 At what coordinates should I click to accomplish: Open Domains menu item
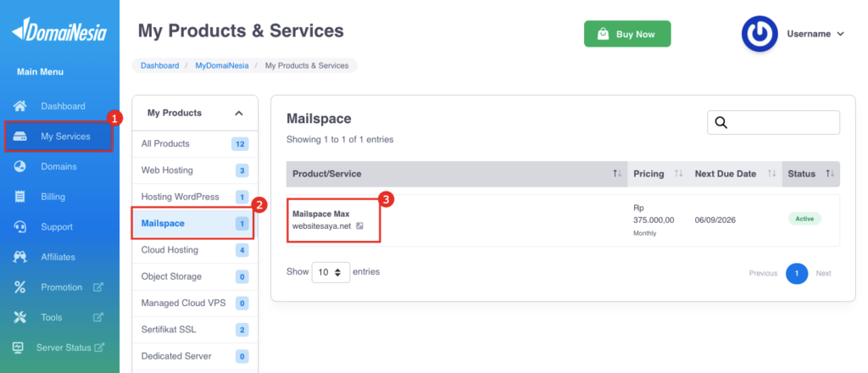tap(59, 166)
